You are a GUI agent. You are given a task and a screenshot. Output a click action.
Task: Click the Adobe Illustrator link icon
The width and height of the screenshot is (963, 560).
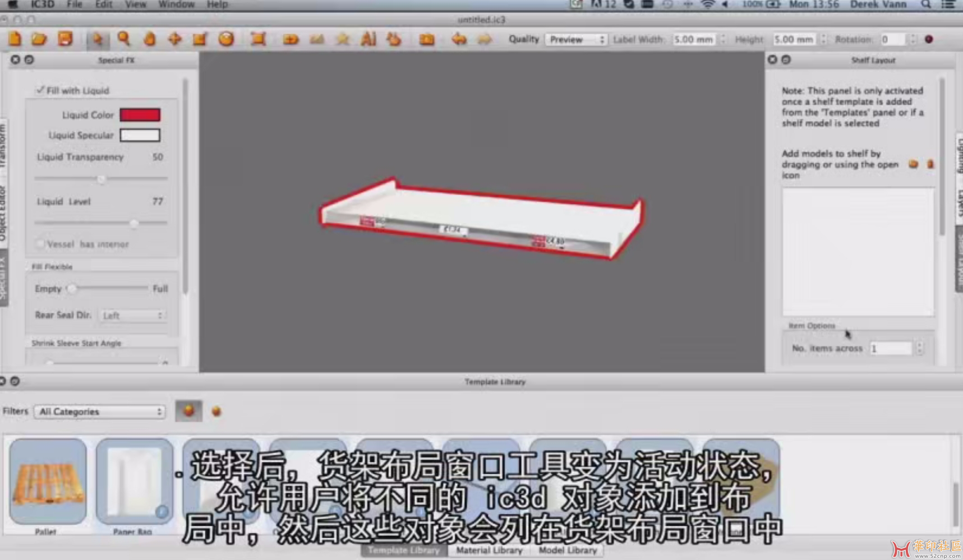tap(368, 39)
